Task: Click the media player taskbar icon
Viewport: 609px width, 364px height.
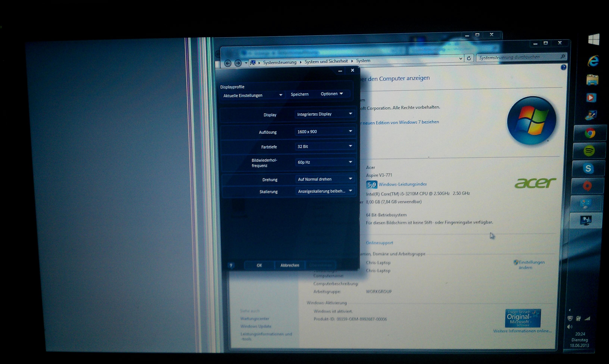Action: pyautogui.click(x=591, y=98)
